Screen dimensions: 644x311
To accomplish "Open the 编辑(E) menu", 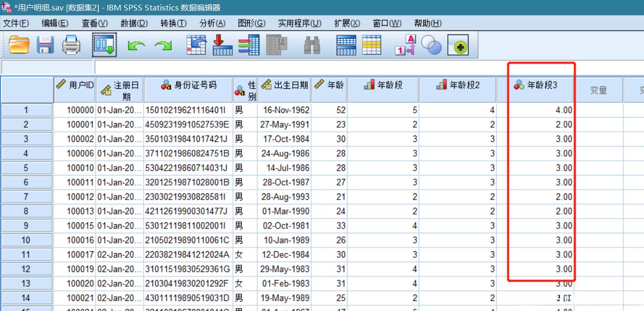I will [x=55, y=23].
